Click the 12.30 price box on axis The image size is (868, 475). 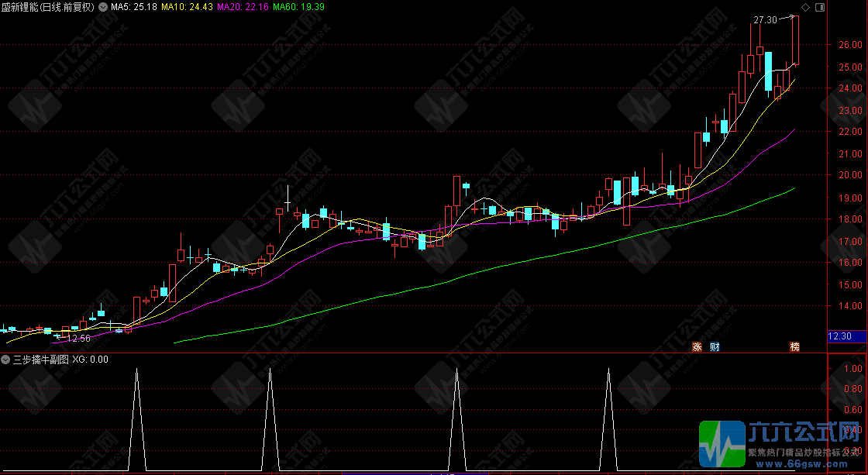point(839,336)
